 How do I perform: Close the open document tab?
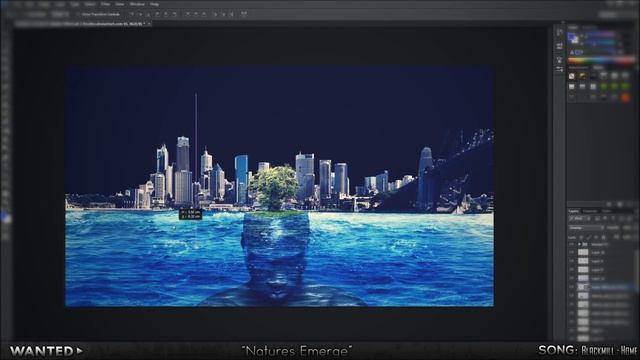(x=149, y=24)
